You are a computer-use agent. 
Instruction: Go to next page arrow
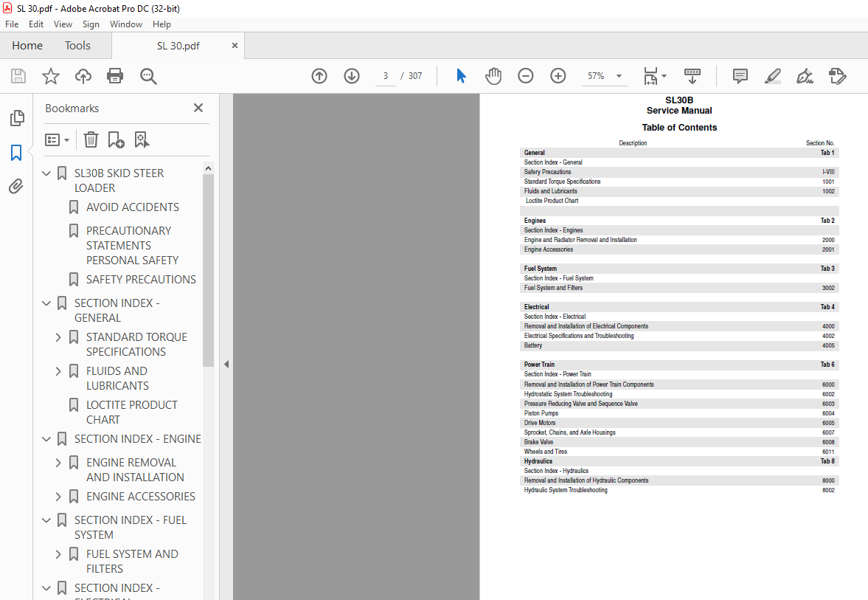(x=352, y=76)
